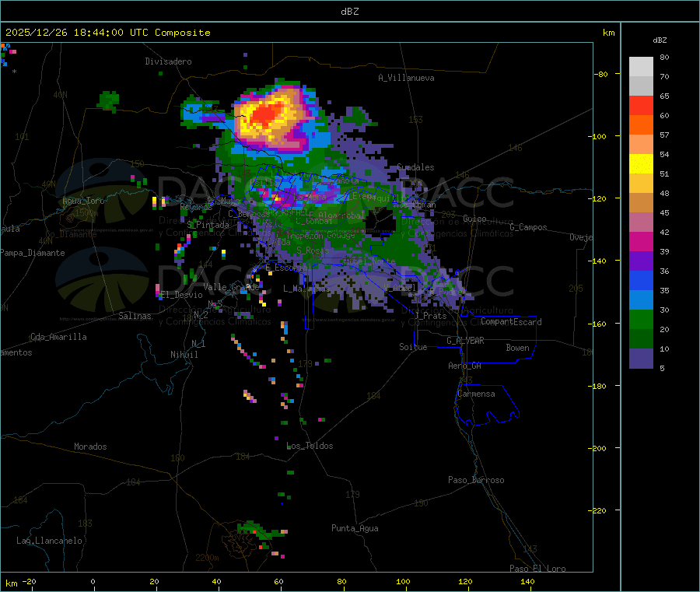Select the orange 57-60 dBZ legend color

click(x=641, y=125)
